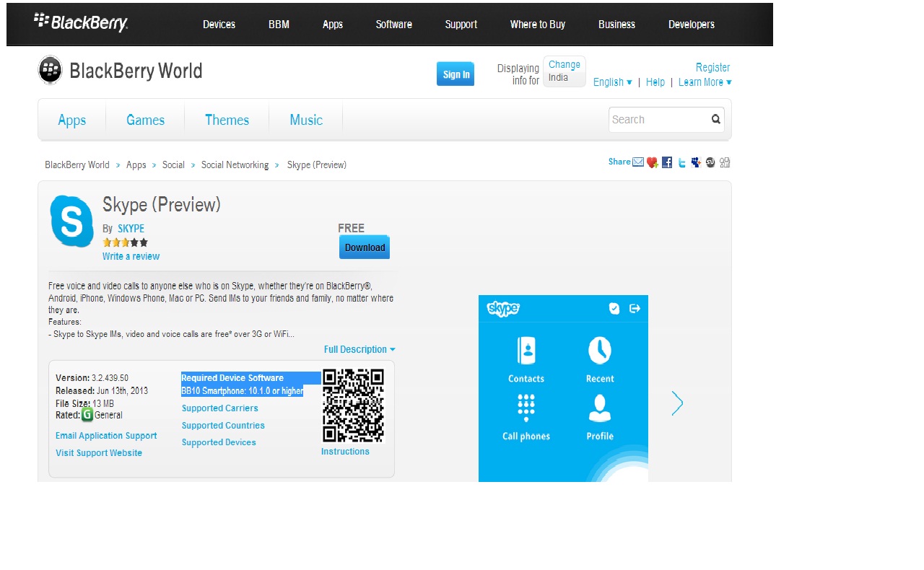Click the FREE price label
The width and height of the screenshot is (924, 570).
point(351,228)
